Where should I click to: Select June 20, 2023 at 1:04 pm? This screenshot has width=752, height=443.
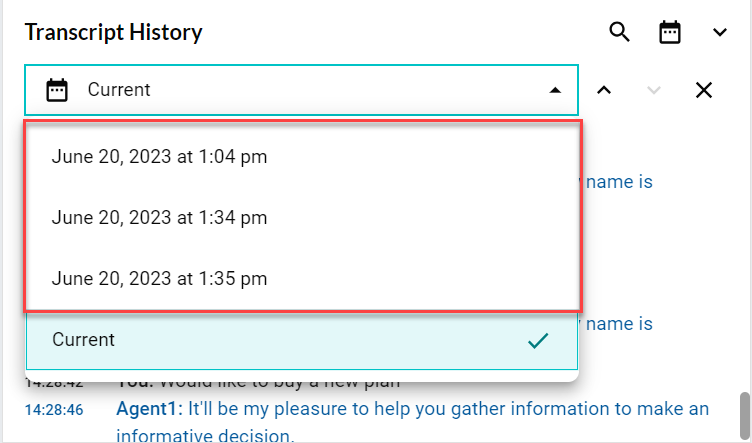[x=160, y=157]
